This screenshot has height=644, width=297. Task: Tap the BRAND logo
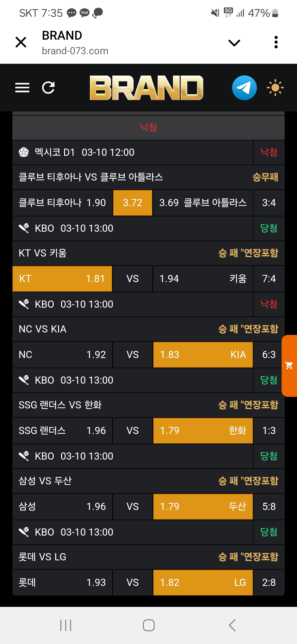pyautogui.click(x=146, y=88)
